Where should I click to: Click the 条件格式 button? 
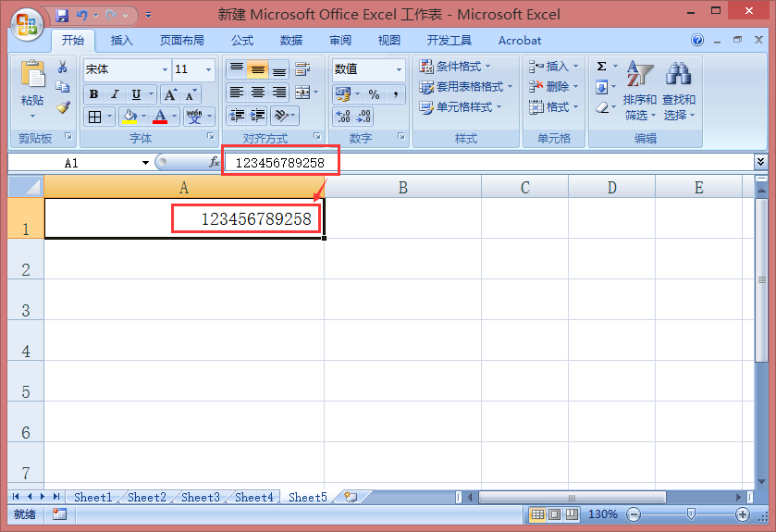coord(455,67)
